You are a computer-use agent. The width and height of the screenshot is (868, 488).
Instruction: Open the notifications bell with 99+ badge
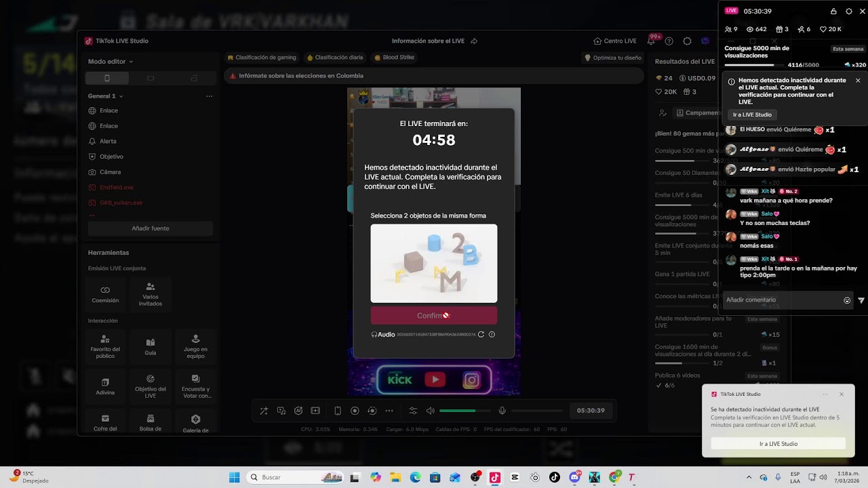(x=651, y=41)
